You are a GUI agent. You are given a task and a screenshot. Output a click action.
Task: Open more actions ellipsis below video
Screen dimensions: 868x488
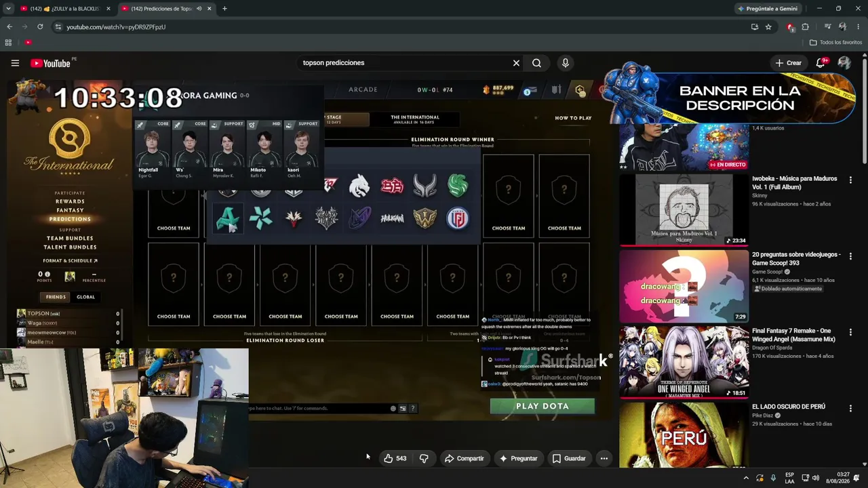coord(604,458)
